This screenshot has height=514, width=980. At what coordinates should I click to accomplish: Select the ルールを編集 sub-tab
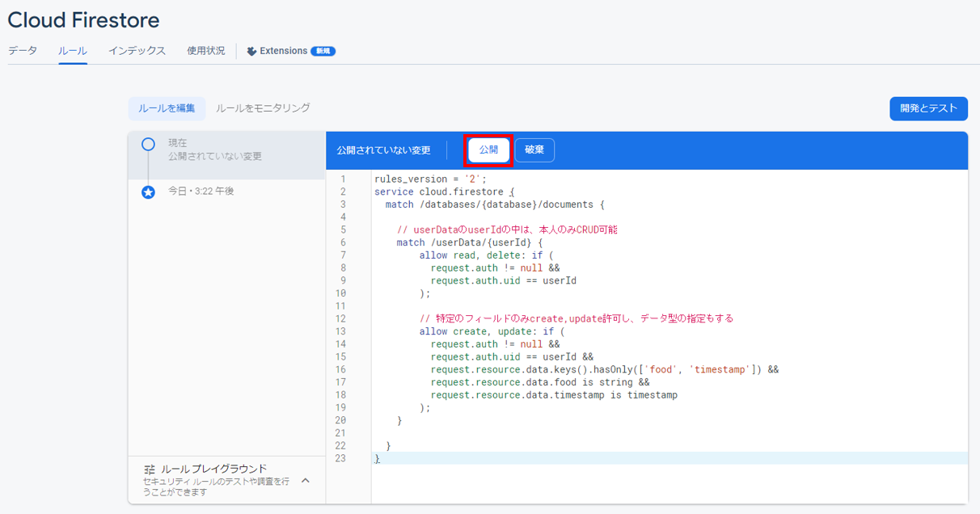pyautogui.click(x=167, y=108)
